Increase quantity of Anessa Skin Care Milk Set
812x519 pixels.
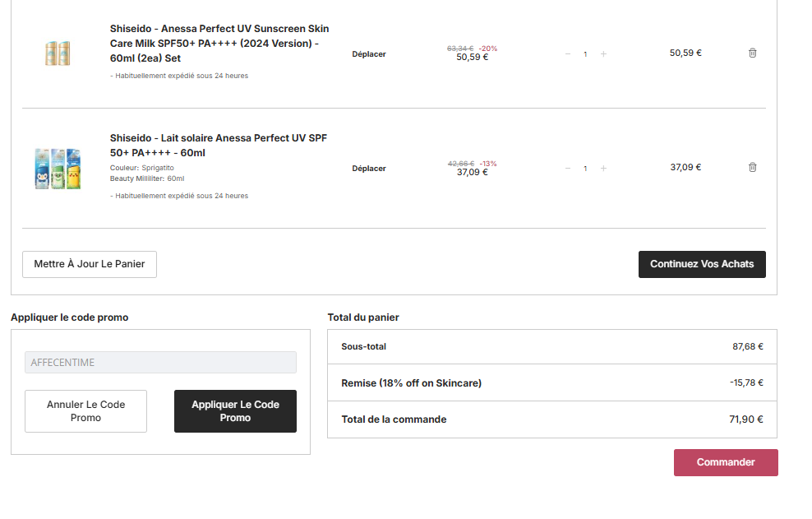tap(603, 54)
